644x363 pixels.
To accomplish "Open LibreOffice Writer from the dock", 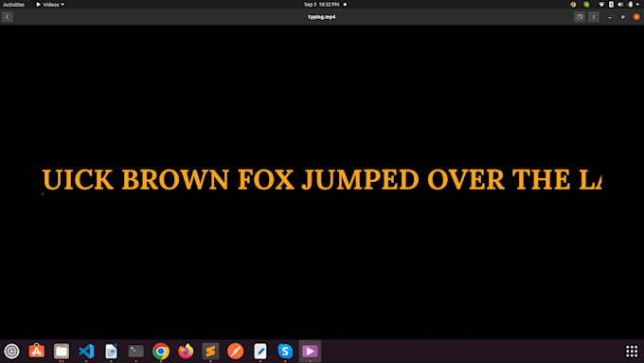I will click(x=111, y=351).
